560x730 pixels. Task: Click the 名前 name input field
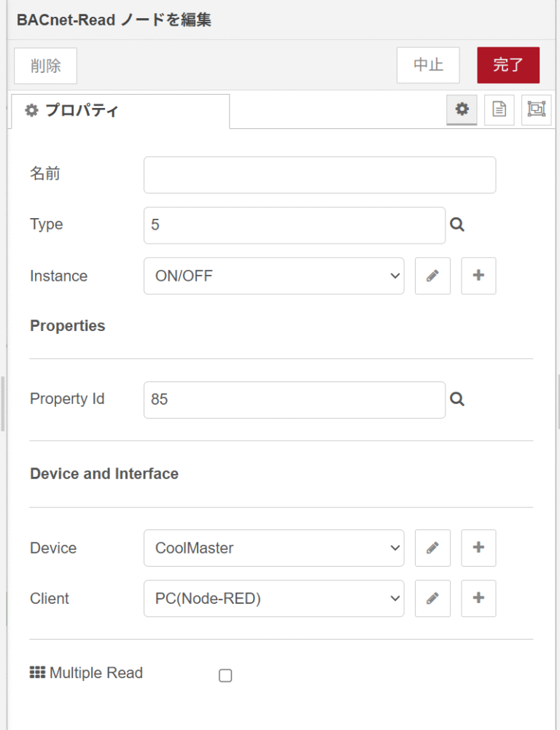[319, 174]
